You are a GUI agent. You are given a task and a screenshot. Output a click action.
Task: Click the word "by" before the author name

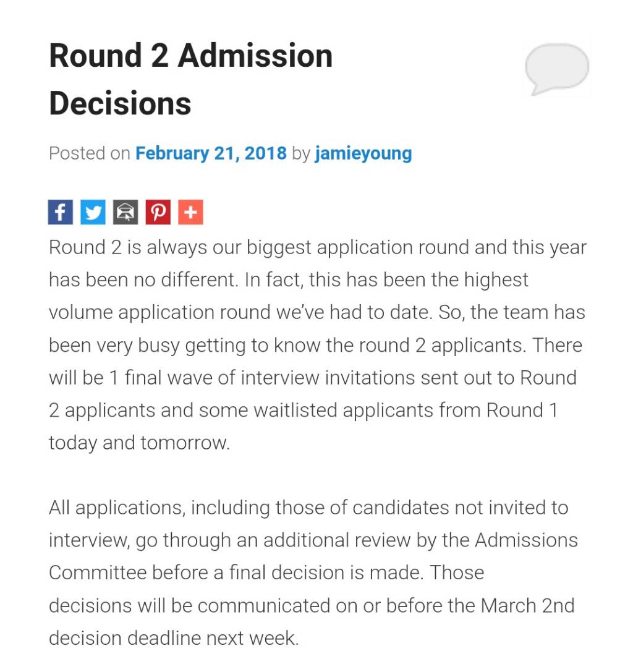[300, 153]
